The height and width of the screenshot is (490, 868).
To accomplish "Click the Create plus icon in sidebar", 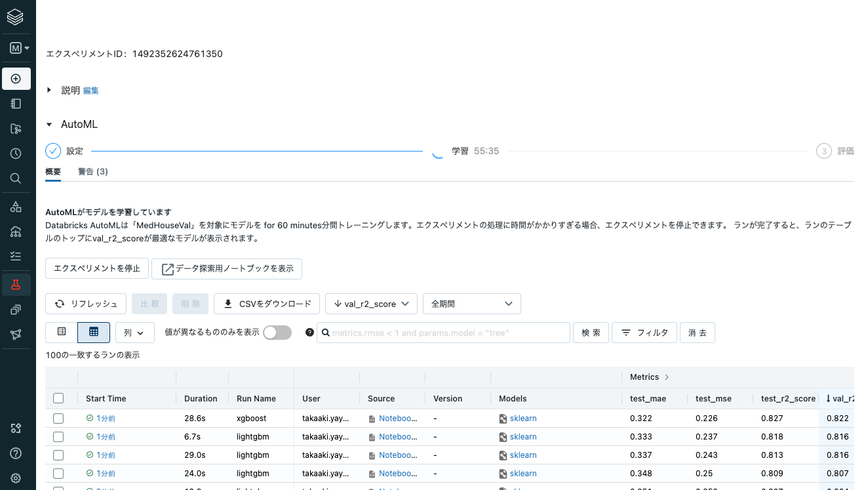I will 16,79.
